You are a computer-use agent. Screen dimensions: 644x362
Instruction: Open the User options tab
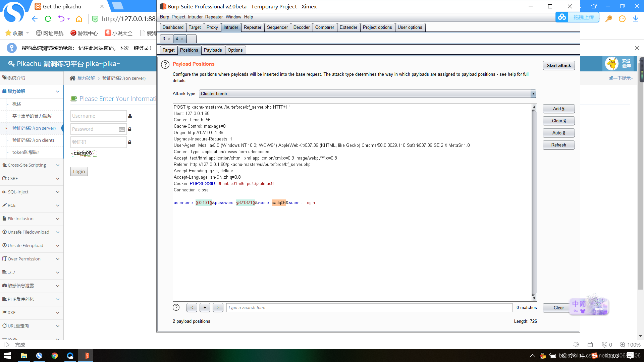pos(410,27)
